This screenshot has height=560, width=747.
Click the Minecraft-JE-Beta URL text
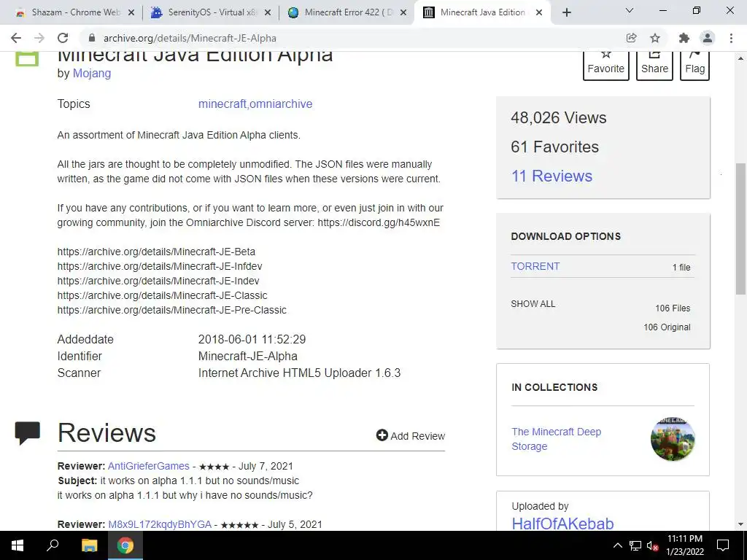(x=156, y=252)
